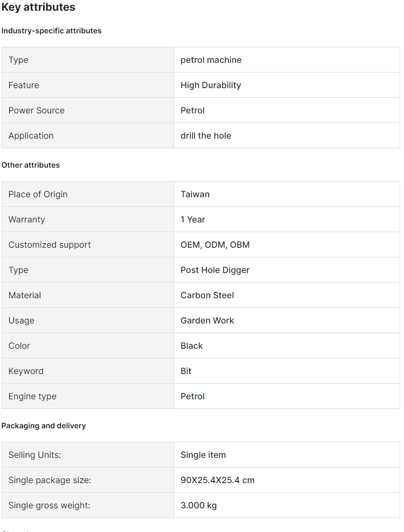Click the "Power Source" label cell
Screen dimensions: 404x532
click(x=37, y=110)
